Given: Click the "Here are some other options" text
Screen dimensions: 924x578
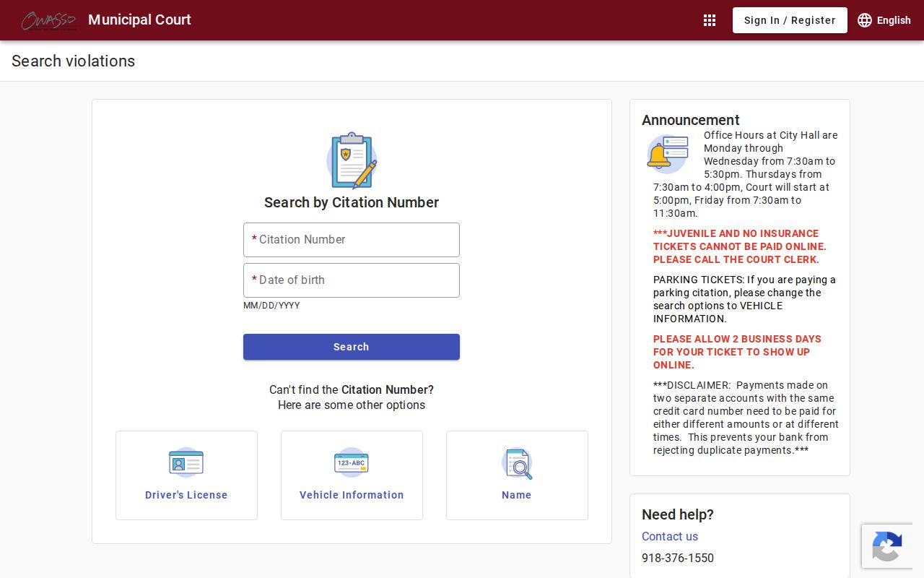Looking at the screenshot, I should pyautogui.click(x=352, y=405).
